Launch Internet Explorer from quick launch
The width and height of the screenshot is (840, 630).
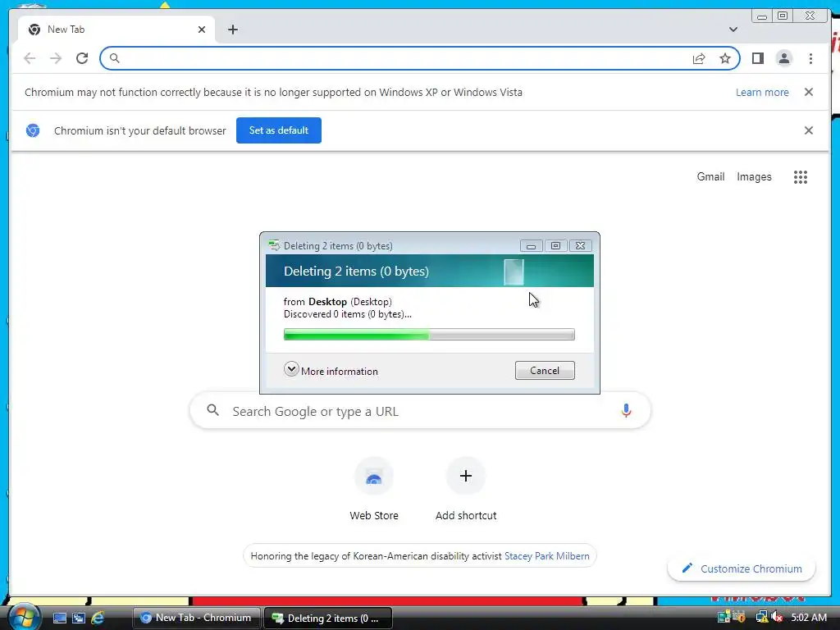(98, 618)
